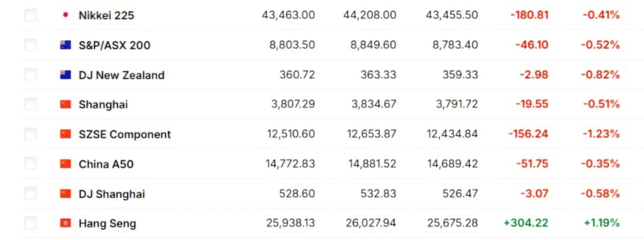The height and width of the screenshot is (240, 644).
Task: Click the Australia flag beside S&P/ASX 200
Action: [65, 45]
